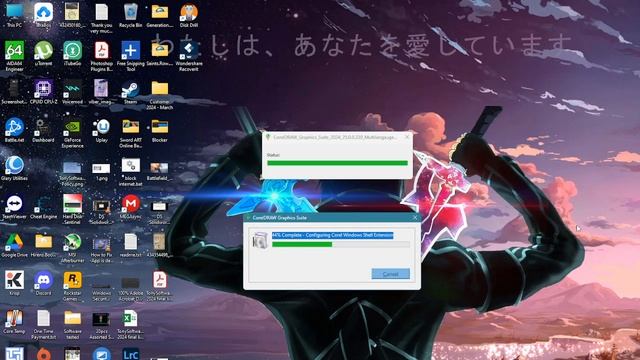Cancel the CorelDRAW Graphics Suite installation

391,274
